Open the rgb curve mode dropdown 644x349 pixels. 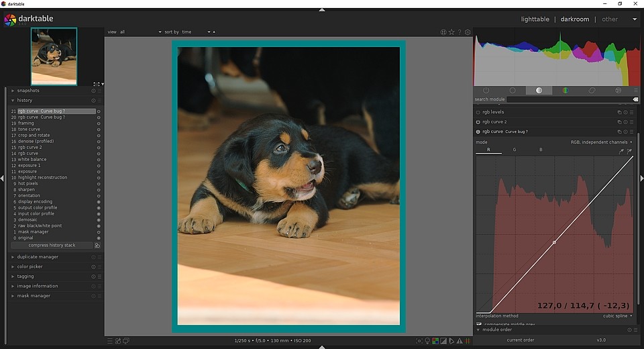point(601,142)
